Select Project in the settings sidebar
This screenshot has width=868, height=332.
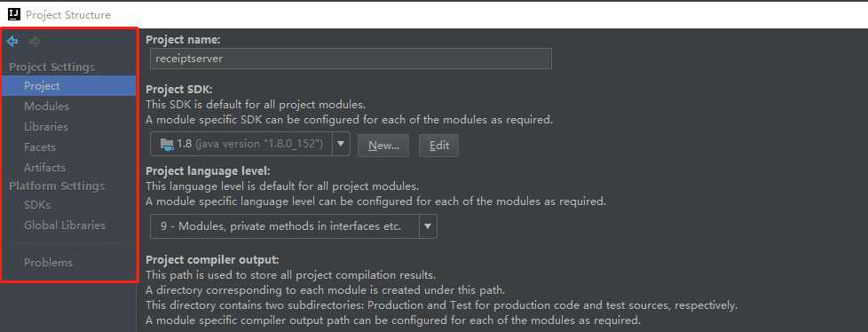[x=68, y=86]
